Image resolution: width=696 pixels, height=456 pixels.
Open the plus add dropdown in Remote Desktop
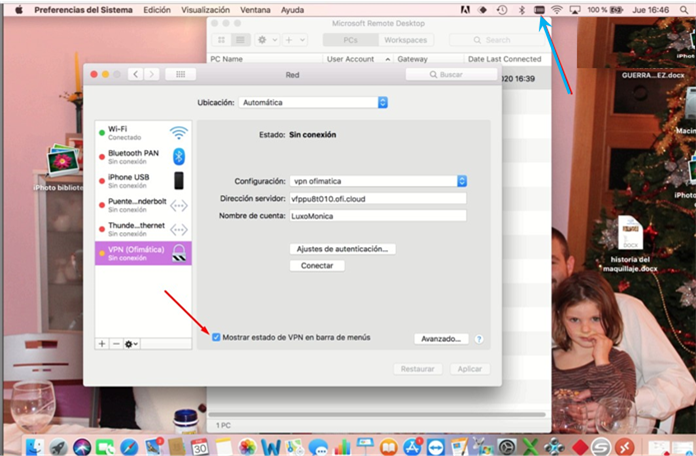coord(295,40)
